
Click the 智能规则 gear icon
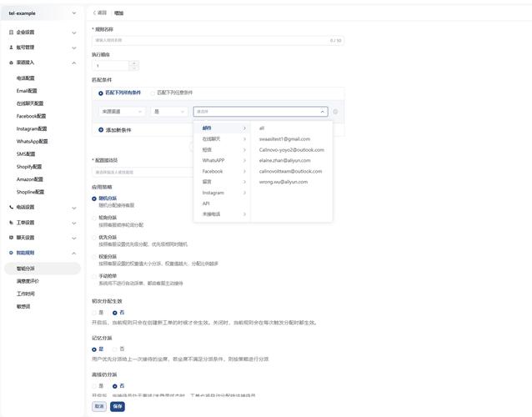click(x=11, y=253)
